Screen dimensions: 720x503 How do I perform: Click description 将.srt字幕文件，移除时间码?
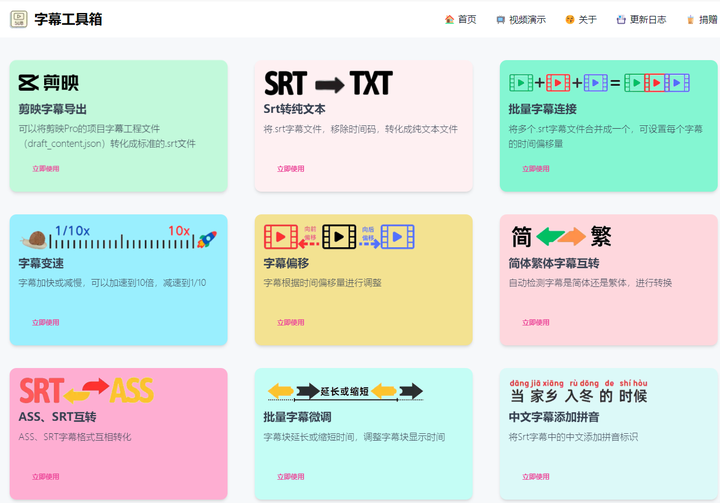pyautogui.click(x=360, y=129)
